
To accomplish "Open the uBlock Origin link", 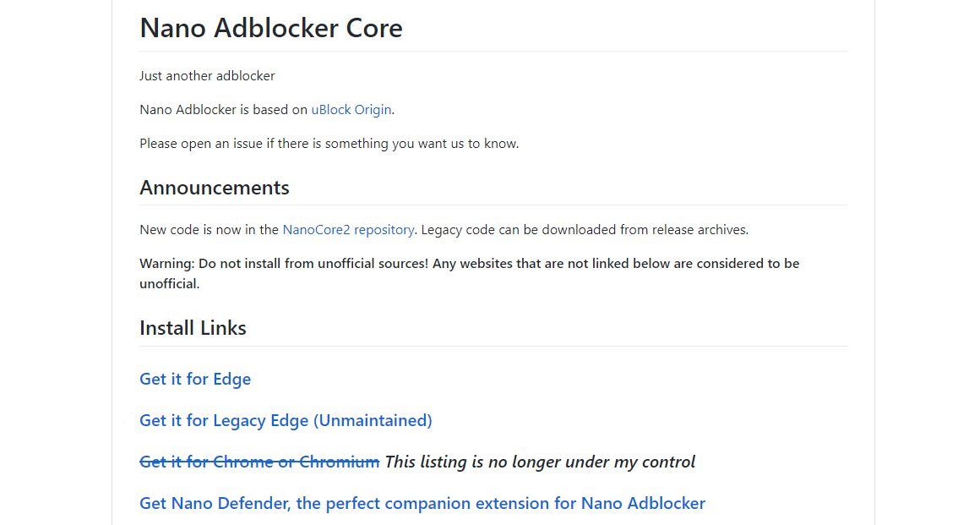I will coord(351,110).
